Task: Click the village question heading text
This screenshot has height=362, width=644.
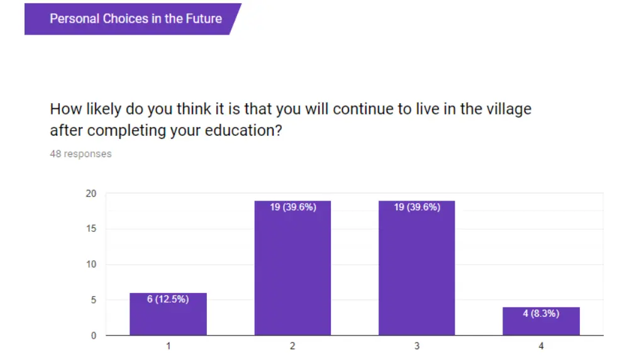Action: (291, 119)
